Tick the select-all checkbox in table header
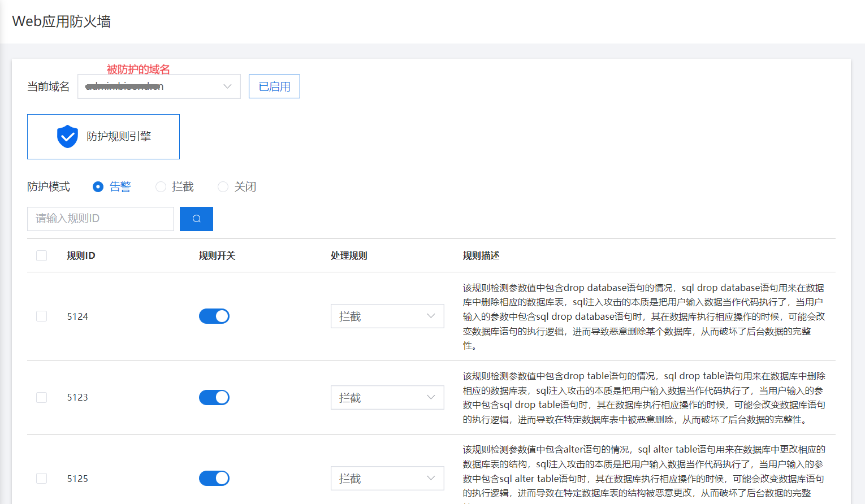This screenshot has height=504, width=865. (x=41, y=255)
